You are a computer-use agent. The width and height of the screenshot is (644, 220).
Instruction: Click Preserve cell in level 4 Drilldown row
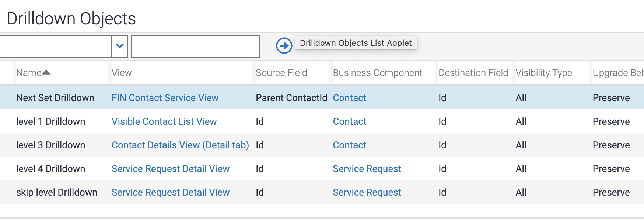pos(611,169)
